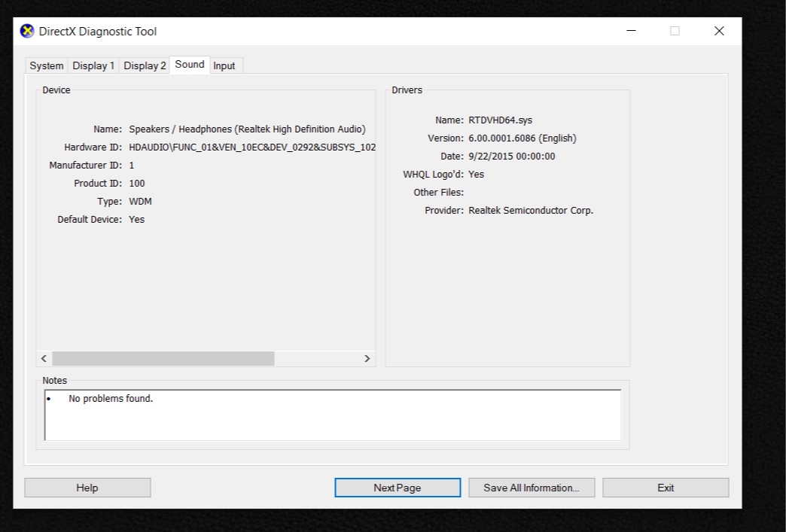Screen dimensions: 786x532
Task: Click inside the Notes text box
Action: [333, 415]
